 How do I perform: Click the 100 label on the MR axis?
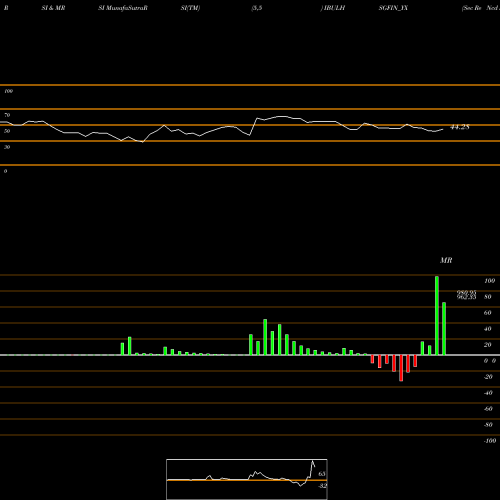pyautogui.click(x=489, y=281)
